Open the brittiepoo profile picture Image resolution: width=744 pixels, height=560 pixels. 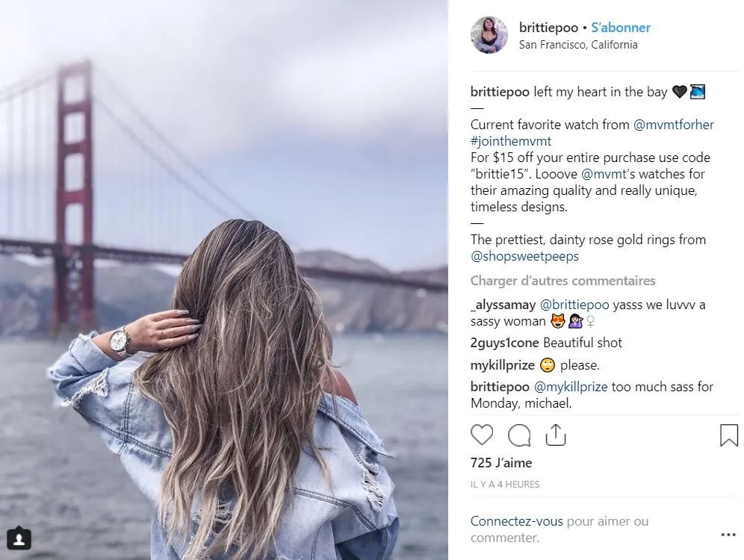(x=489, y=35)
